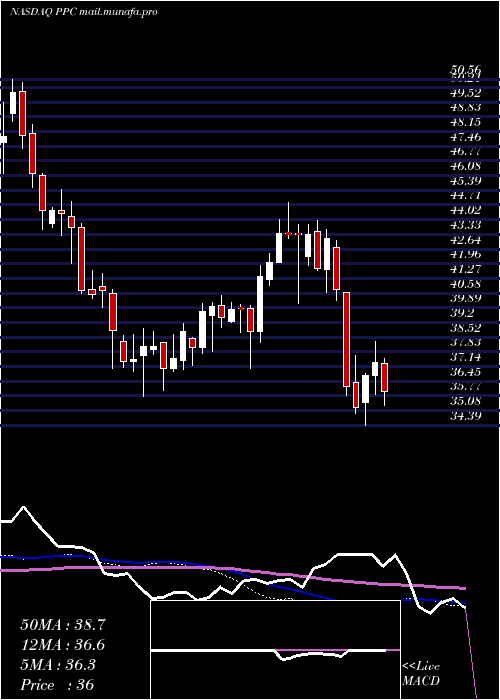
Task: Select the 43.33 price label
Action: coord(466,225)
